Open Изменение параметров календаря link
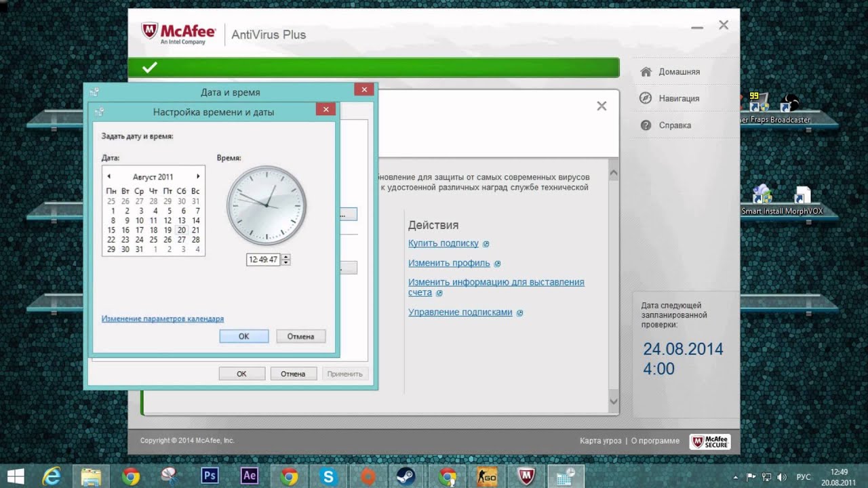 tap(163, 319)
